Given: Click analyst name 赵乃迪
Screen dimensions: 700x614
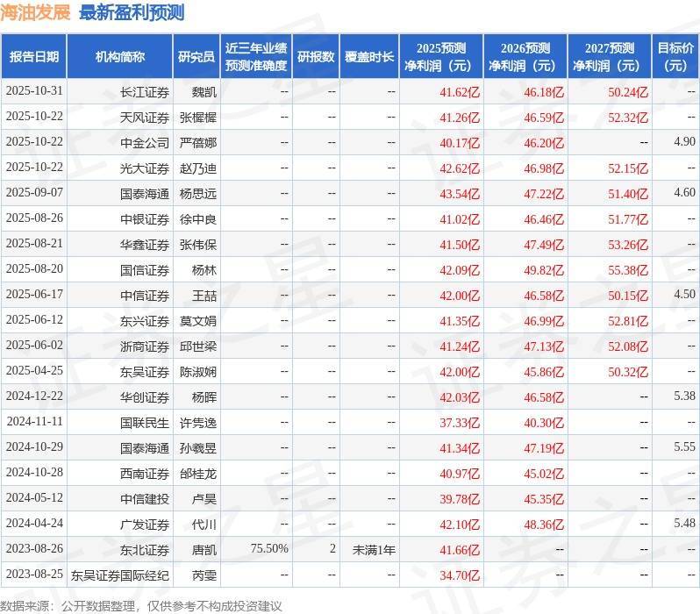Looking at the screenshot, I should point(198,168).
